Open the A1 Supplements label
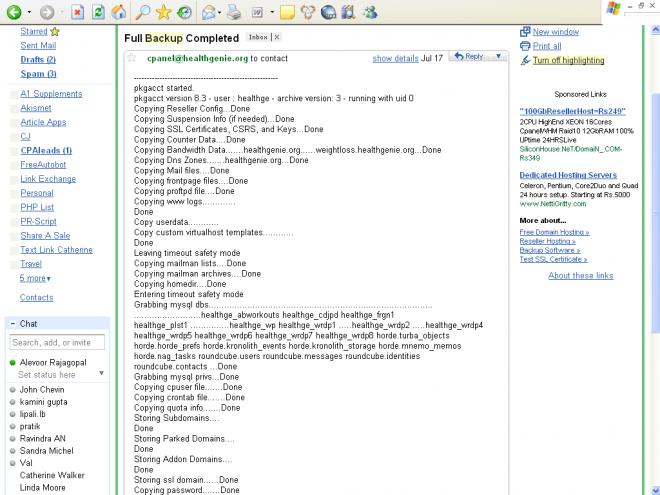The width and height of the screenshot is (660, 495). (x=51, y=94)
